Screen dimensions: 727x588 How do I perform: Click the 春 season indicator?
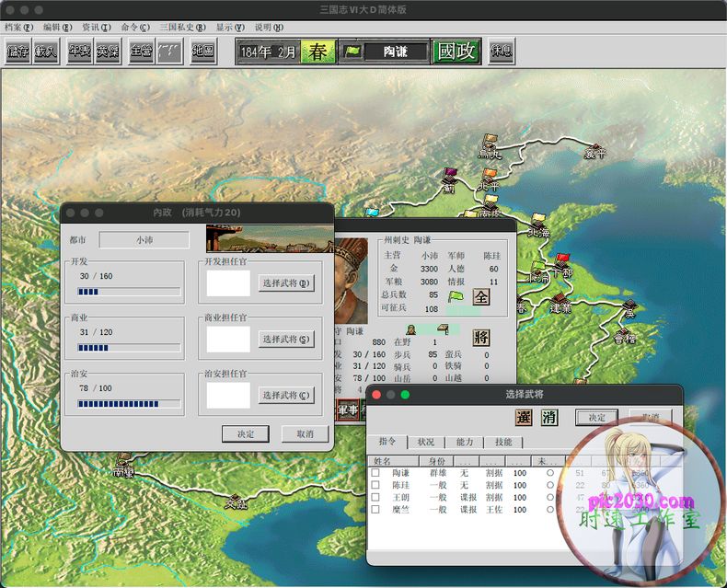tap(318, 52)
